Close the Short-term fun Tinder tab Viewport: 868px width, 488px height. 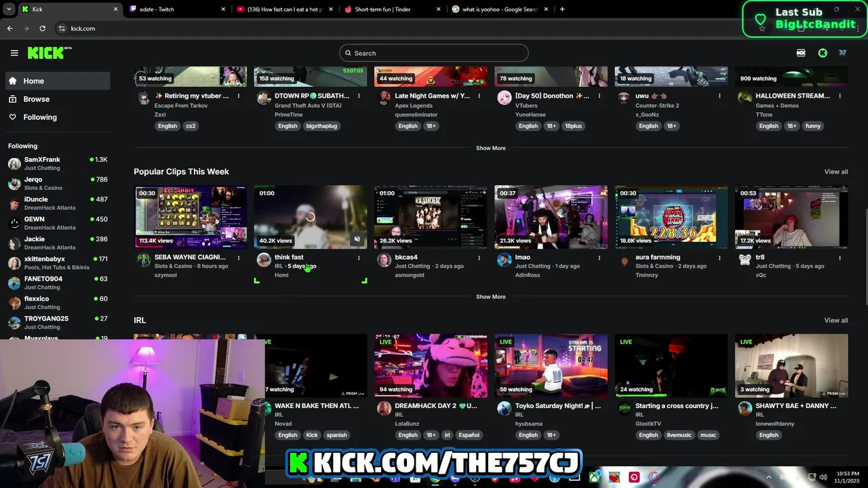pos(438,9)
